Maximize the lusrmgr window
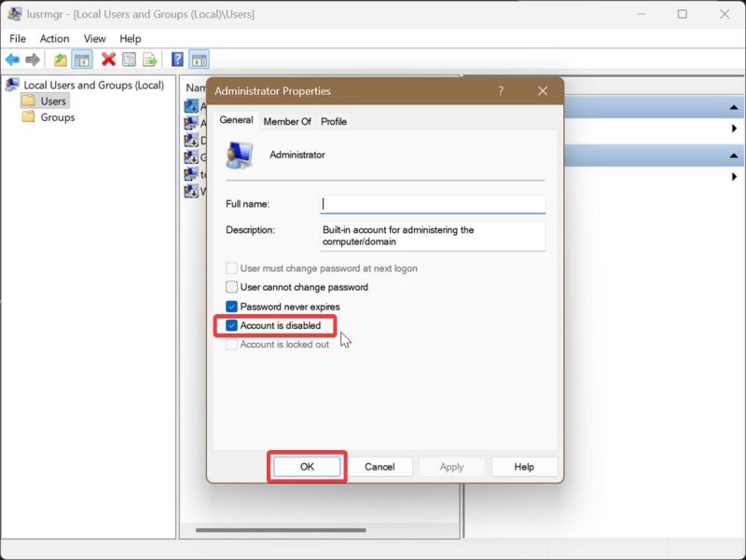746x560 pixels. click(683, 14)
